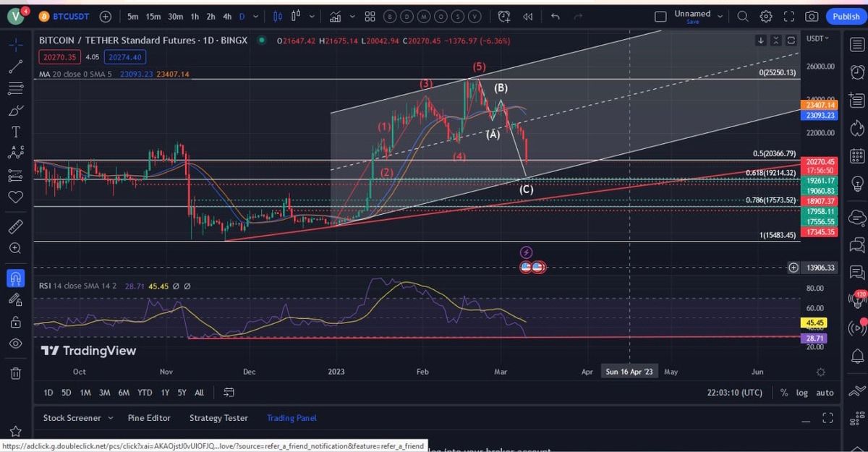Viewport: 868px width, 452px height.
Task: Select the 1Y date range button
Action: click(165, 393)
